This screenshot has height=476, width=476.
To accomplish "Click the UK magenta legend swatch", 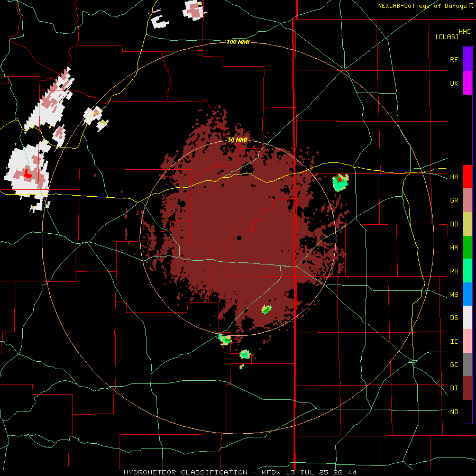I will click(x=467, y=83).
